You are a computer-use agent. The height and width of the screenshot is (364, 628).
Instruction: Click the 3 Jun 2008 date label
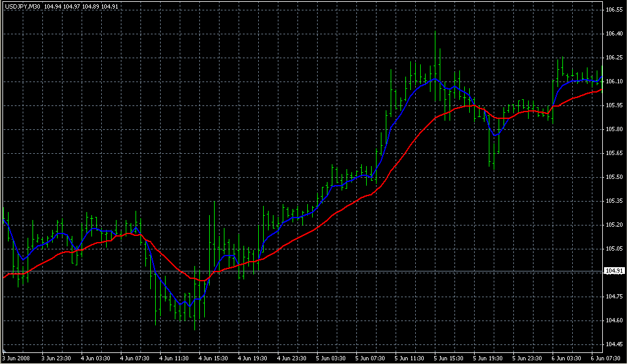[x=17, y=358]
